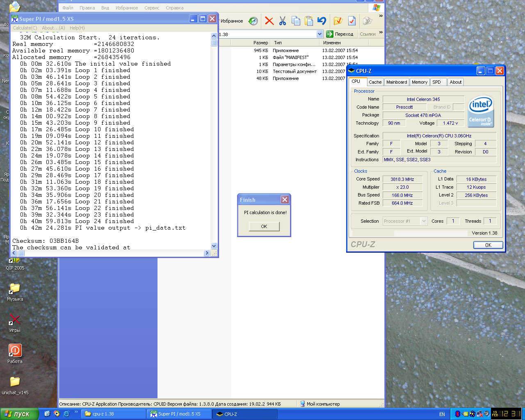Image resolution: width=525 pixels, height=420 pixels.
Task: Select the unichat_v145 desktop folder
Action: point(15,386)
